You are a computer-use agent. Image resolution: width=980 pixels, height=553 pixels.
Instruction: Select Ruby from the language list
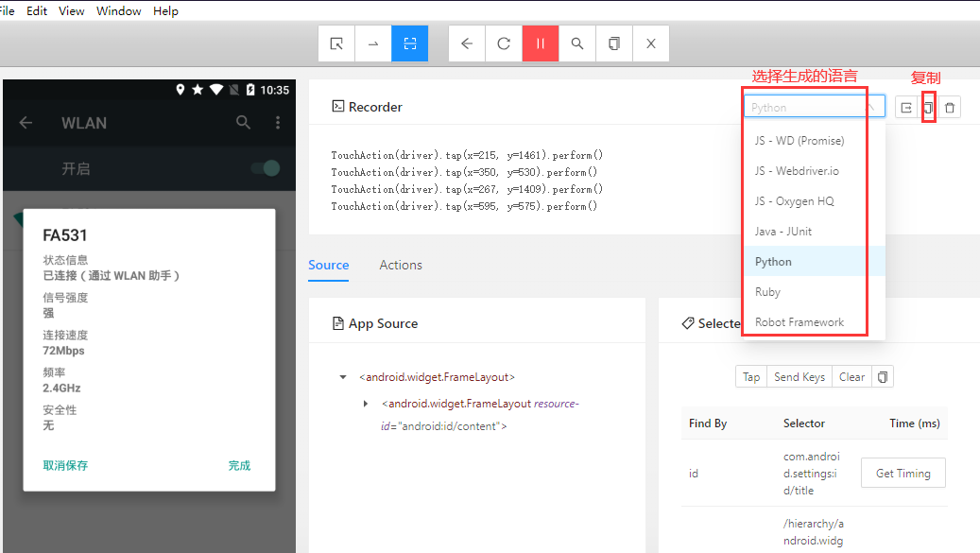pos(766,292)
